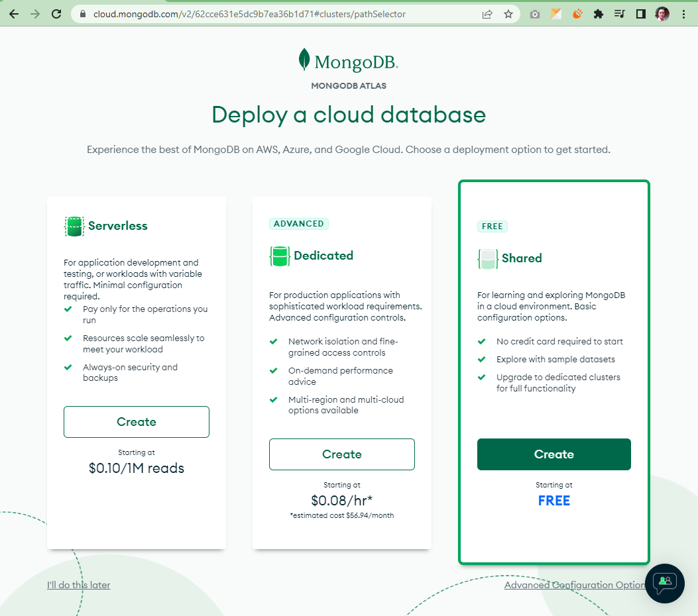This screenshot has height=616, width=698.
Task: Toggle the browser side panel icon
Action: [640, 14]
